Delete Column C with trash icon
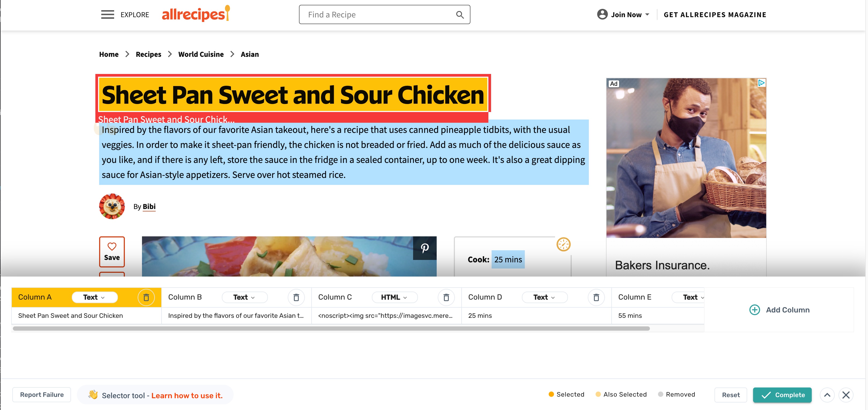 [x=446, y=297]
